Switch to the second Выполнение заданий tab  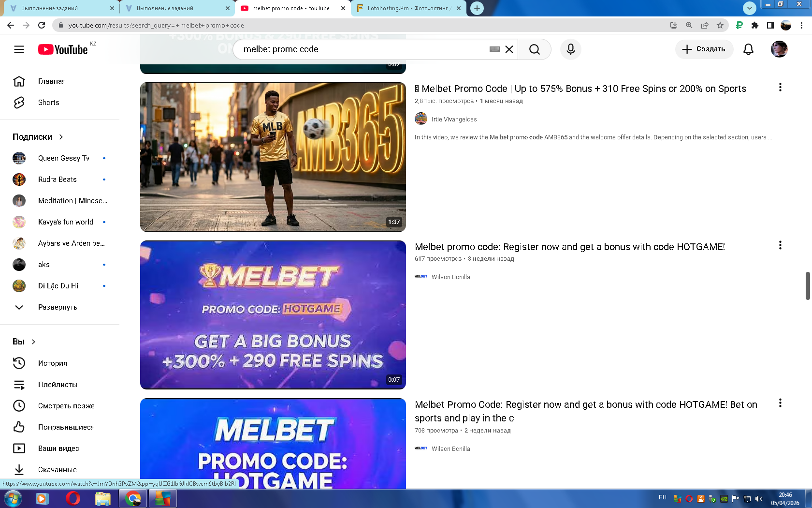176,8
